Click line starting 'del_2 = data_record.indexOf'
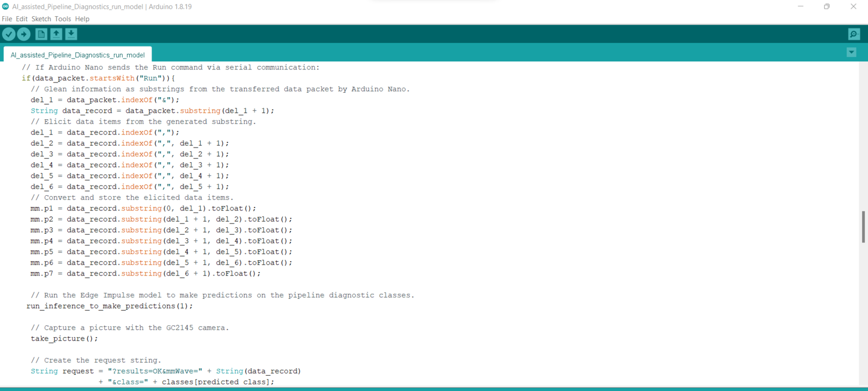The width and height of the screenshot is (868, 391). pos(130,143)
